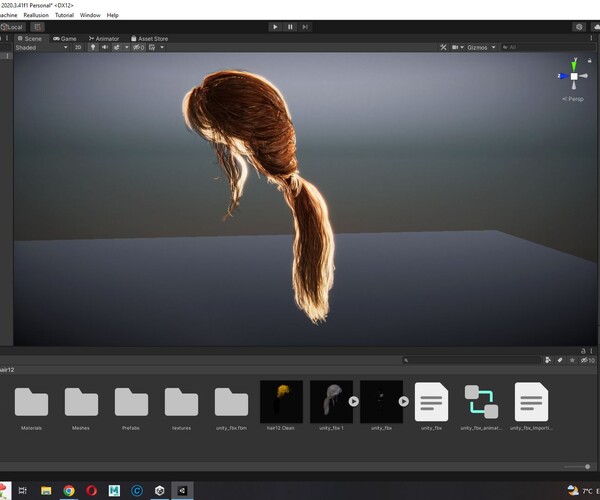Select the unity_fbx 1 model thumbnail
600x500 pixels.
(x=331, y=402)
